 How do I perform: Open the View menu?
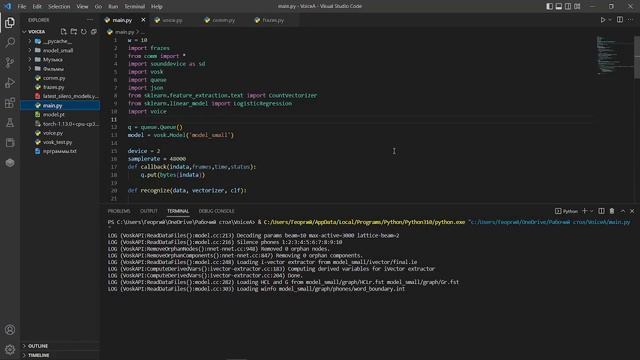click(x=82, y=7)
